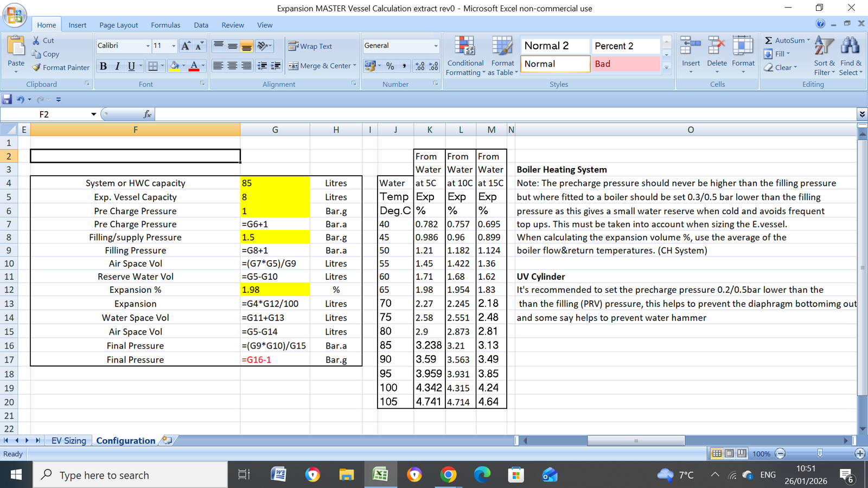Toggle Wrap Text for the cell
Image resolution: width=868 pixels, height=488 pixels.
click(x=310, y=47)
